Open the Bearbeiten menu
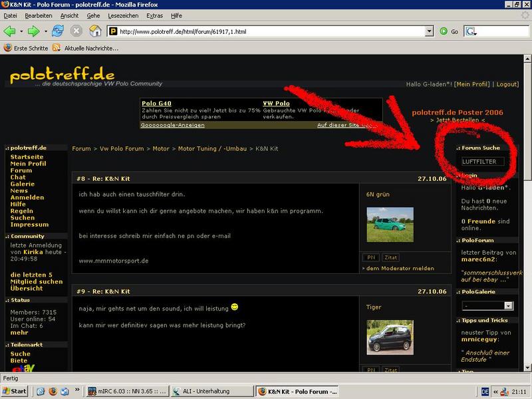Viewport: 532px width, 399px height. 39,15
